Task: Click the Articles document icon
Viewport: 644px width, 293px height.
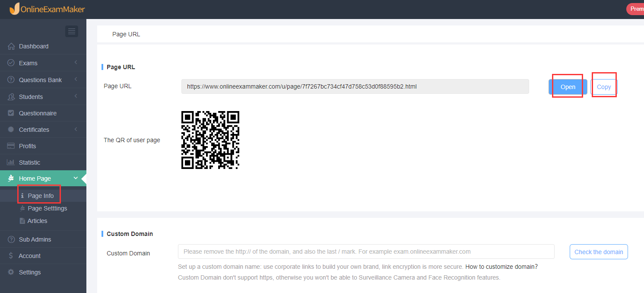Action: point(22,221)
